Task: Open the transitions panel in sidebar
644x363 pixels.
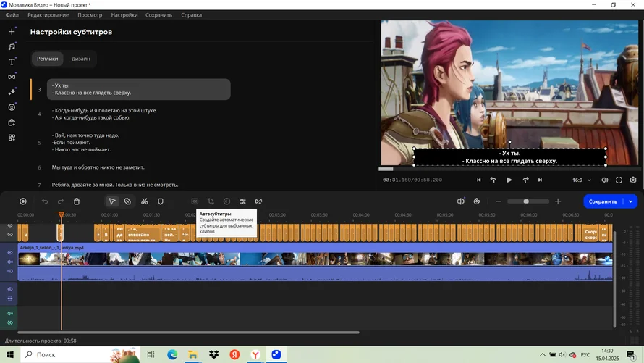Action: pos(12,77)
